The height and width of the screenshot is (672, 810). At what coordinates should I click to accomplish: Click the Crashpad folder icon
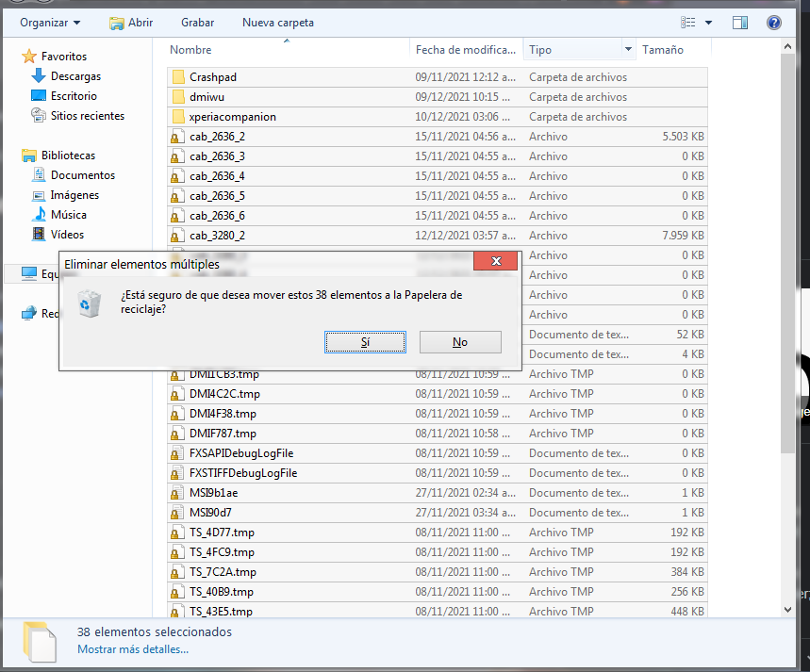click(178, 77)
